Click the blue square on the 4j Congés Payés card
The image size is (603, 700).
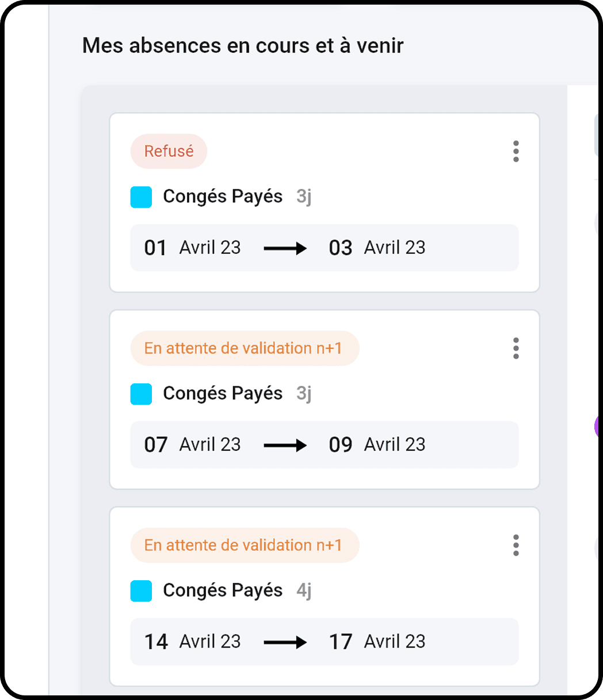tap(141, 591)
